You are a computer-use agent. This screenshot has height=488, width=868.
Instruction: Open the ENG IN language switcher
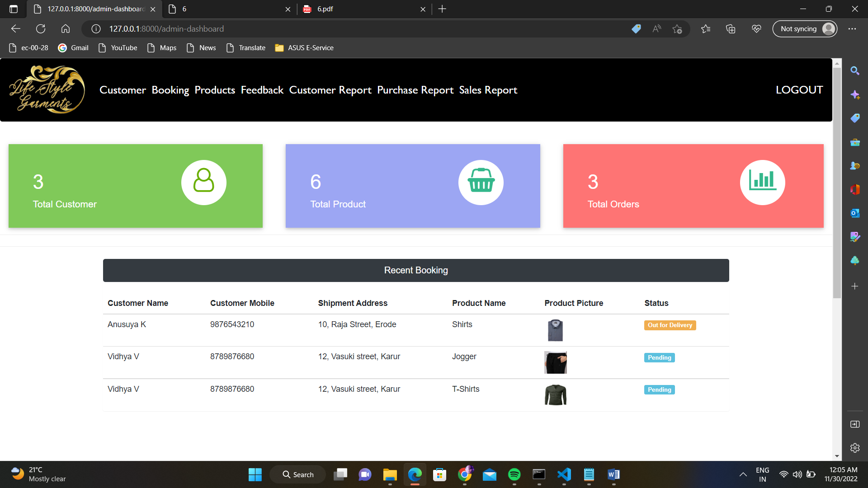762,474
